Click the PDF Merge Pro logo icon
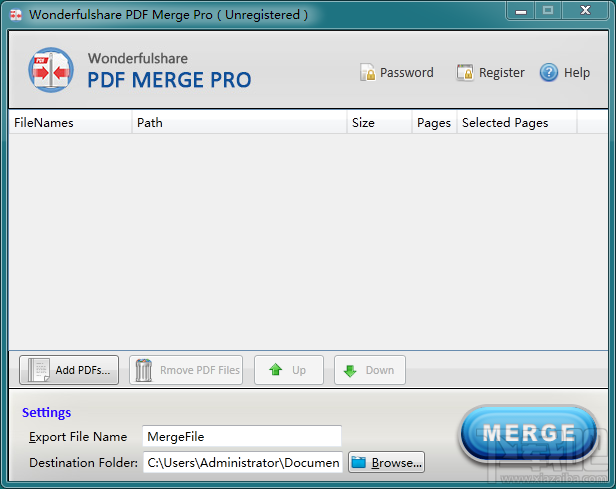Viewport: 616px width, 489px height. (x=51, y=70)
